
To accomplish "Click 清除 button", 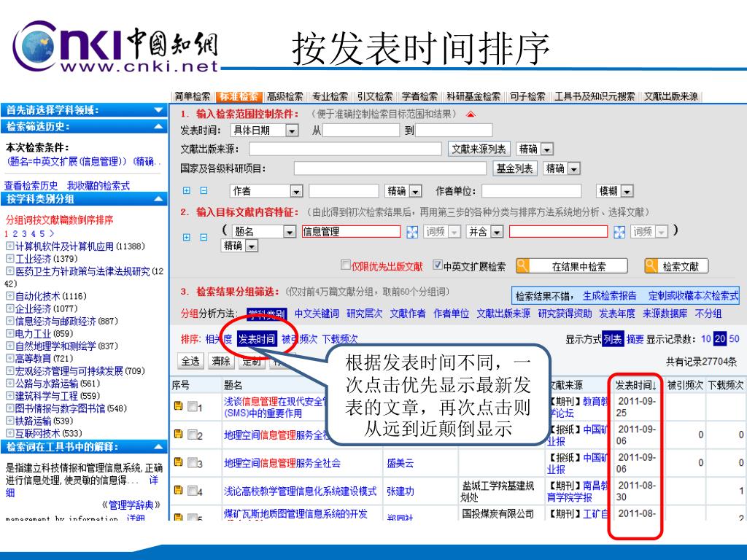I will pos(221,361).
